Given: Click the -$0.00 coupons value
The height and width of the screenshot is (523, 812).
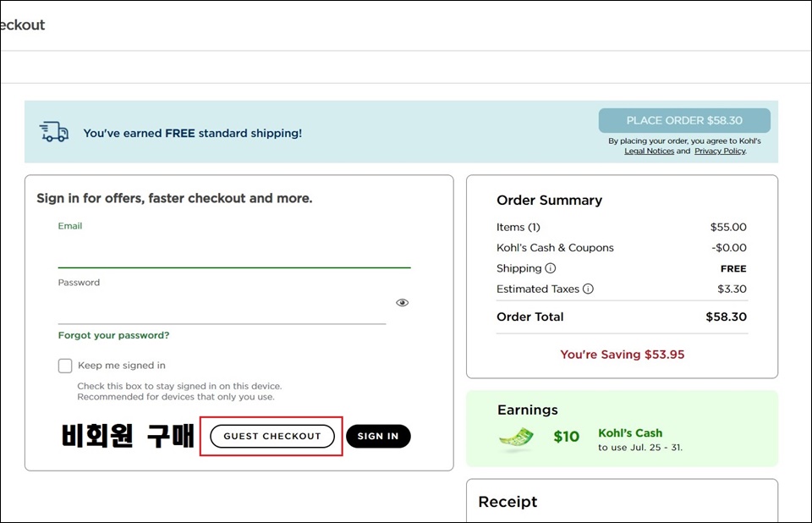Looking at the screenshot, I should (x=728, y=248).
